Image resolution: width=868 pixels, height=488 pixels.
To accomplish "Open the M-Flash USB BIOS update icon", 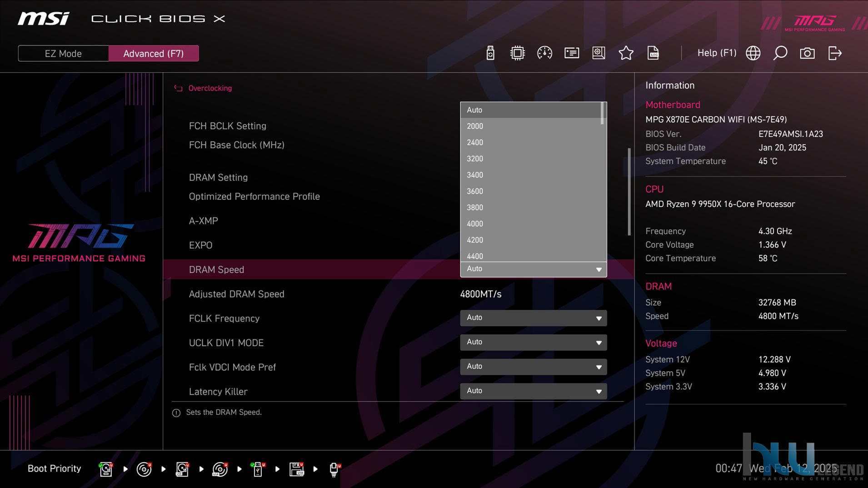I will [490, 53].
